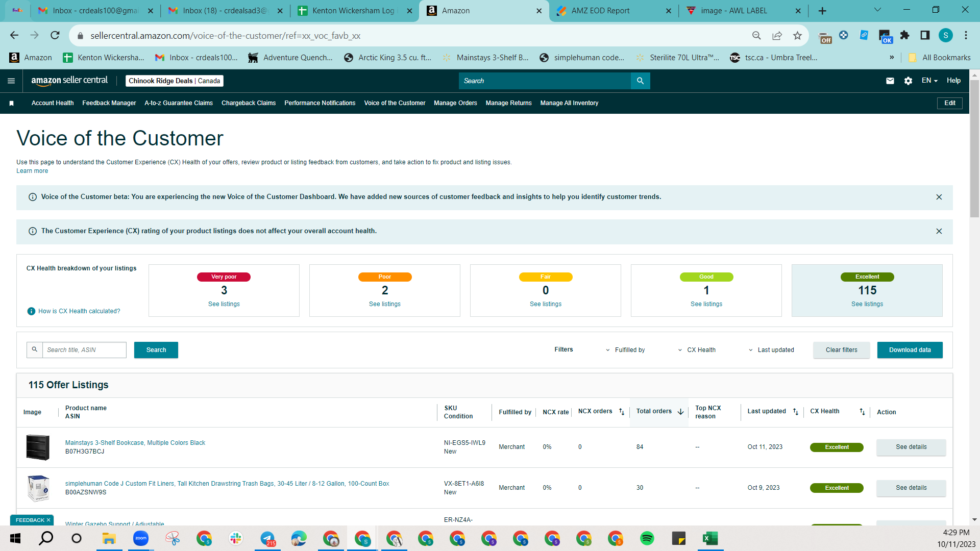Open the browser zoom magnifier icon
The image size is (980, 551).
(x=756, y=35)
